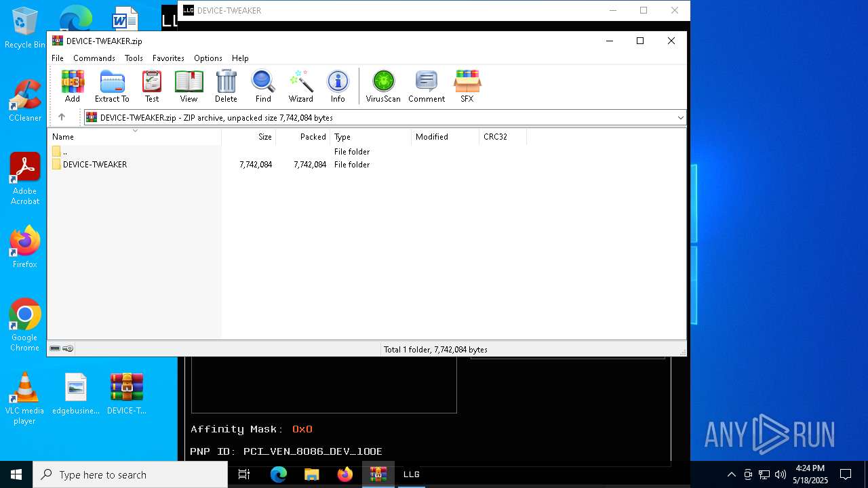Show hidden system tray icons

(x=731, y=474)
